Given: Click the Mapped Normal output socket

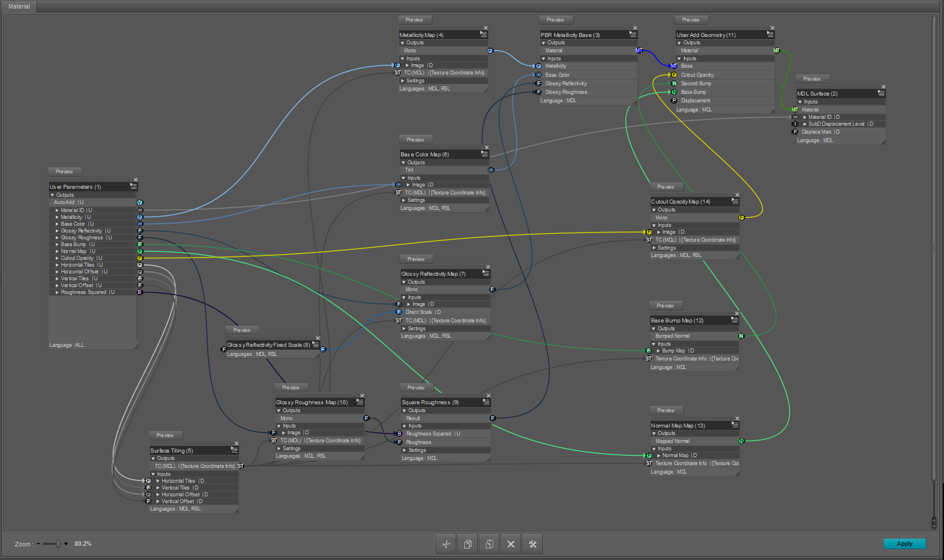Looking at the screenshot, I should click(741, 441).
